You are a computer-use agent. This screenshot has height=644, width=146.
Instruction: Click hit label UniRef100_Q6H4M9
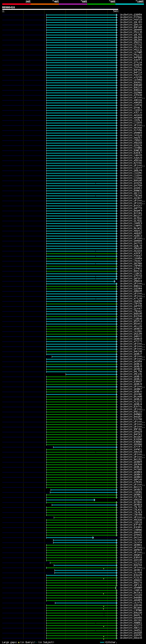point(131,30)
